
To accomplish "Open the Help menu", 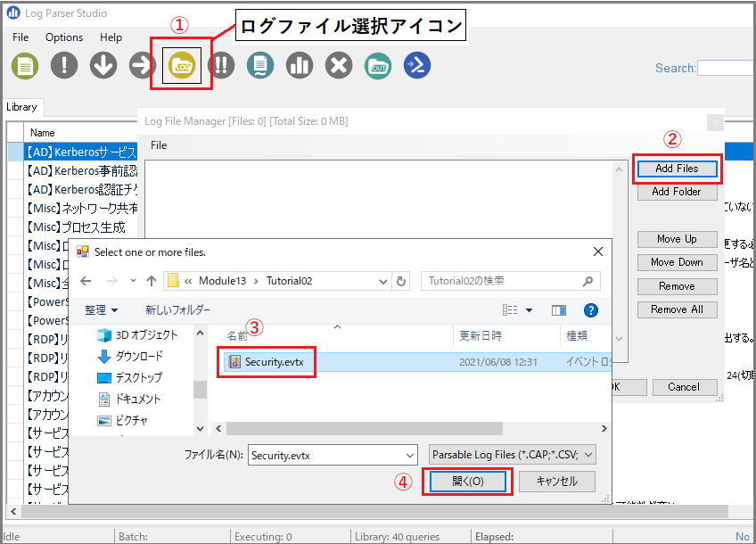I will point(111,37).
